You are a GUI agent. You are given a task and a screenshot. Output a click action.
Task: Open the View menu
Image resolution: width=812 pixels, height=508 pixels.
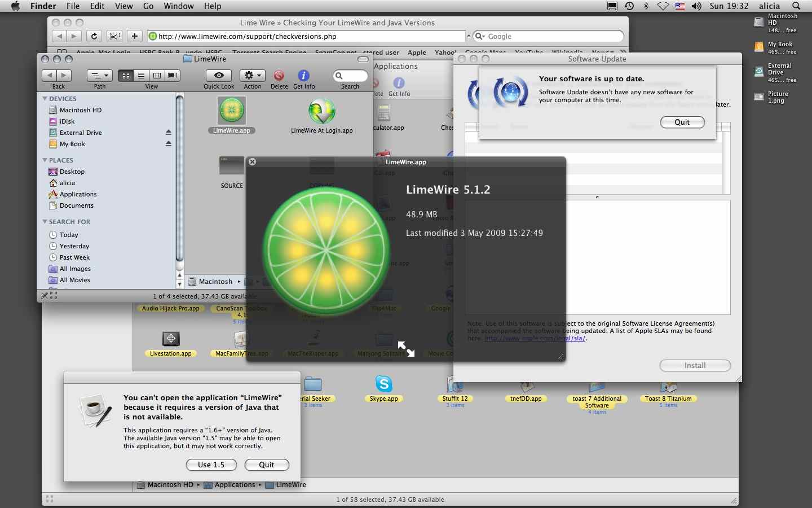point(123,6)
